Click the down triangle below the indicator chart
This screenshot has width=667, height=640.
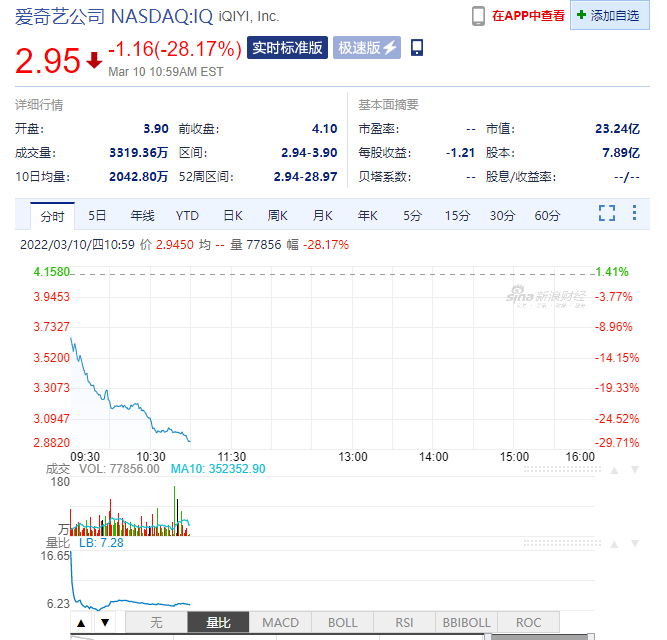[105, 623]
